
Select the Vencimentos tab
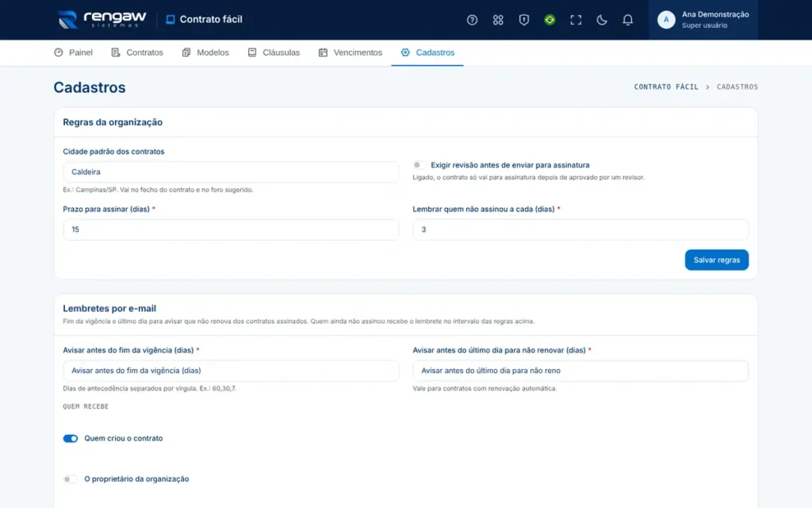click(x=350, y=52)
